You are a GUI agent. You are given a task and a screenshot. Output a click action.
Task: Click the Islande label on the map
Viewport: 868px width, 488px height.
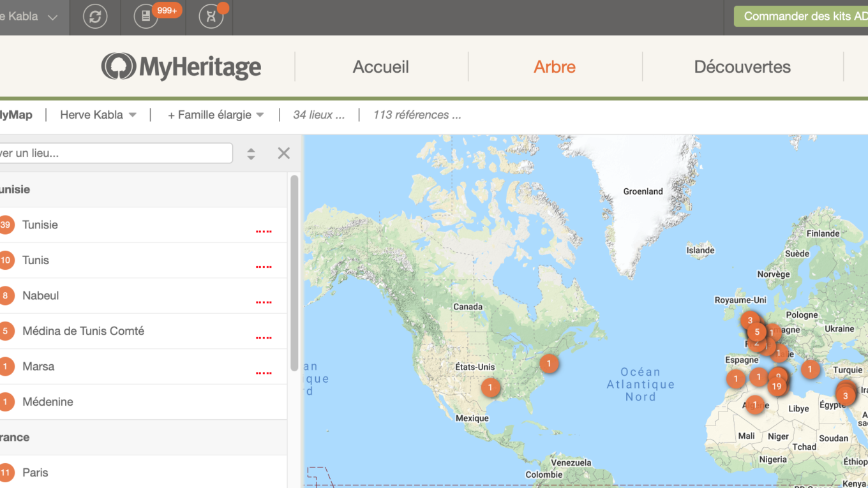click(701, 250)
